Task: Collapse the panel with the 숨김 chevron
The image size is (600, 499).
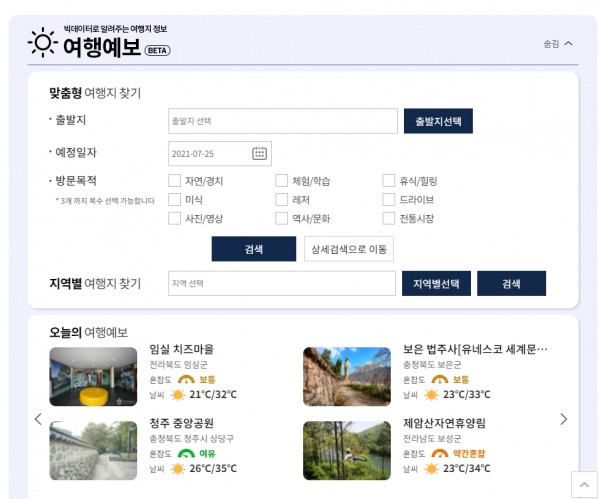Action: click(x=558, y=44)
